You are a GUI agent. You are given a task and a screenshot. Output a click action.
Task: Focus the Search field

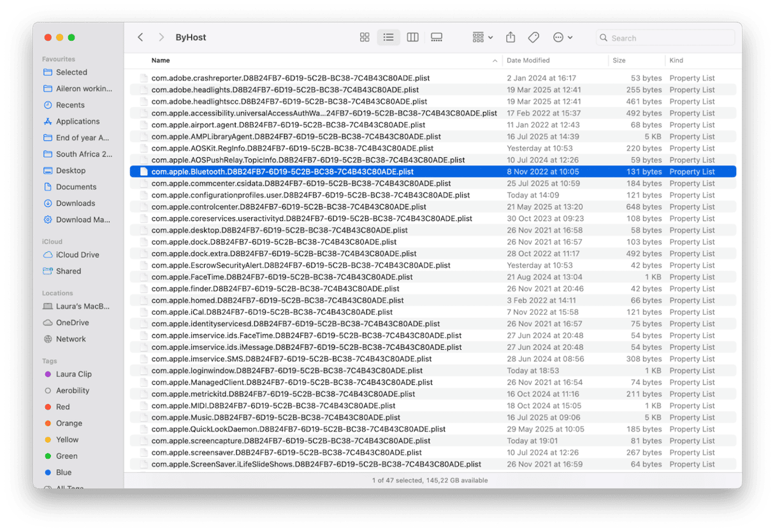(x=665, y=38)
